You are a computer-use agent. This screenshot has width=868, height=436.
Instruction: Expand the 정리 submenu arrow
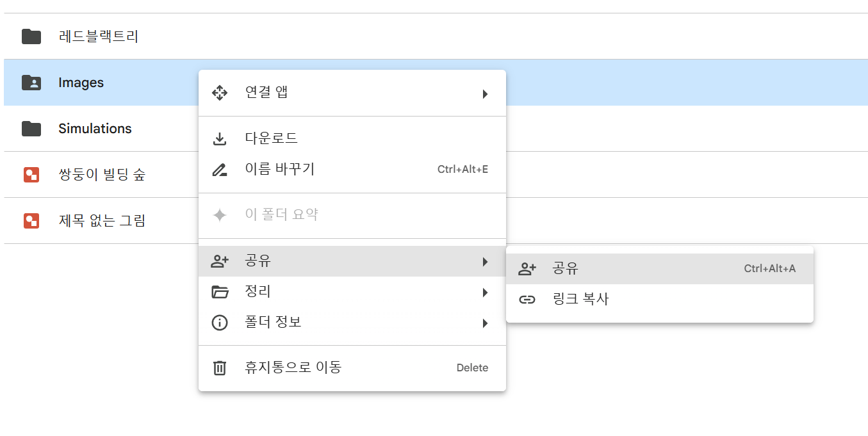coord(486,293)
